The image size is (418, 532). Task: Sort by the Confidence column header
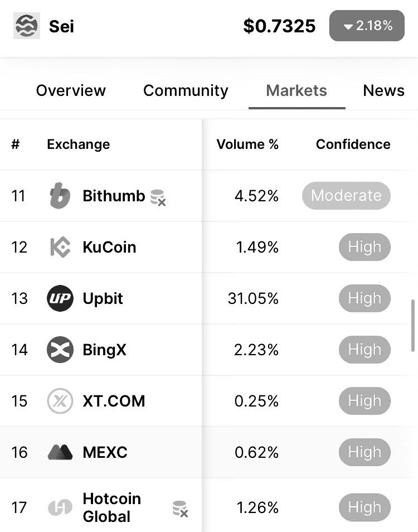353,144
